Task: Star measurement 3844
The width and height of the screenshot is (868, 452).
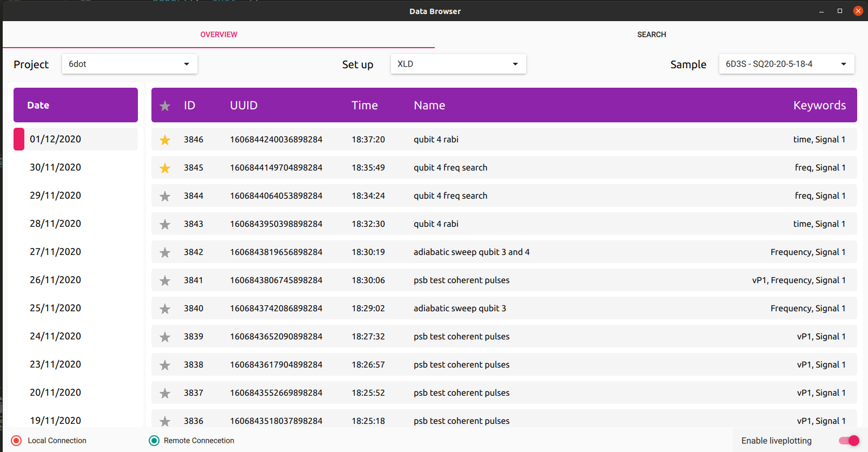Action: [x=165, y=196]
